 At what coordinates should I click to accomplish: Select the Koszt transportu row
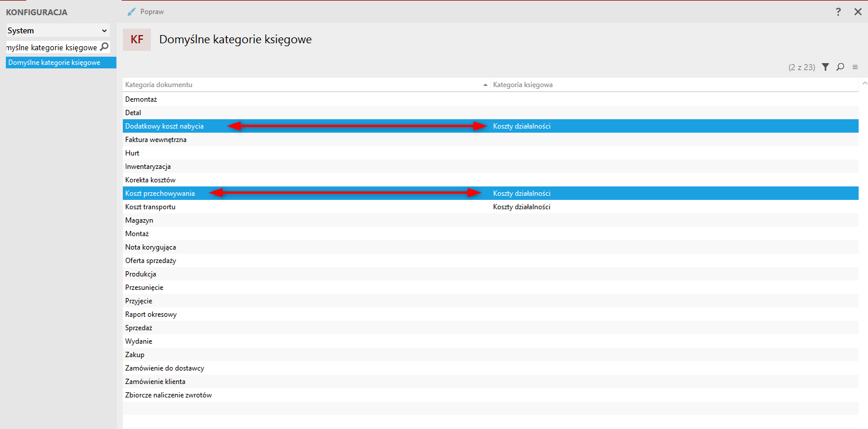click(x=491, y=207)
